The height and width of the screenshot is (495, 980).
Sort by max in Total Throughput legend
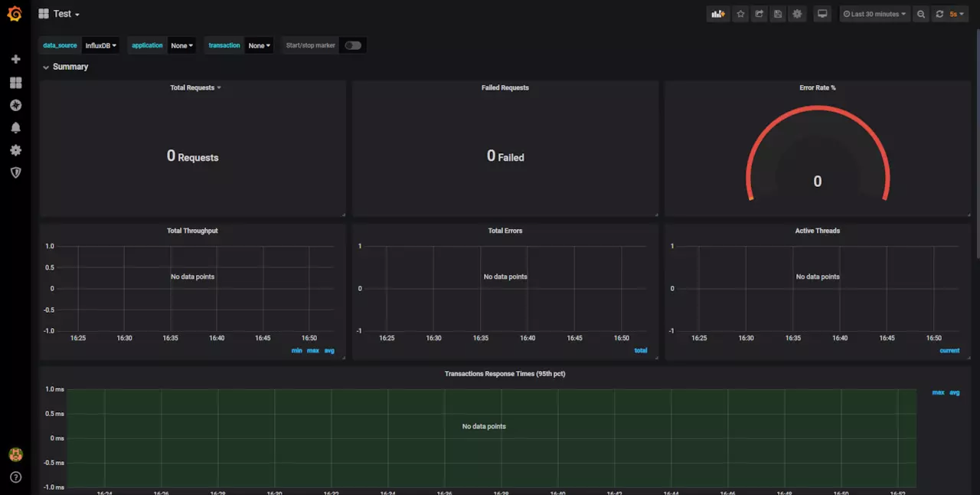click(313, 350)
